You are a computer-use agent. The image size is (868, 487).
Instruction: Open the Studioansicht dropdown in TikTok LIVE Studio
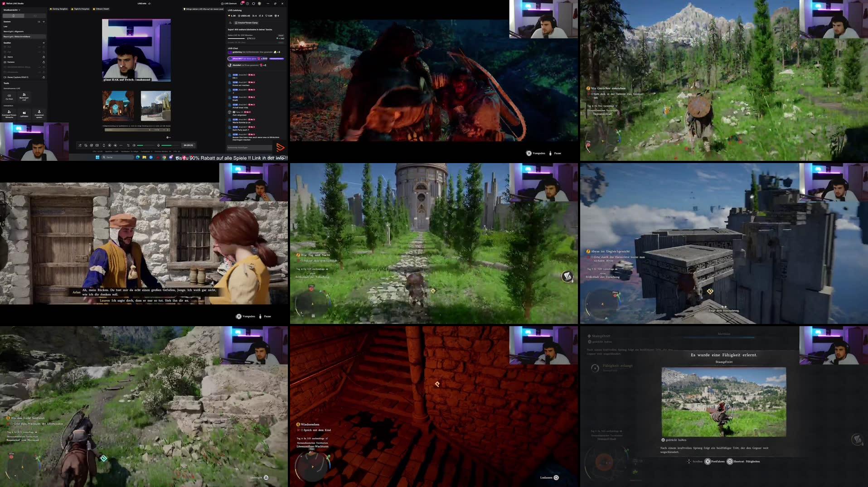(x=12, y=10)
